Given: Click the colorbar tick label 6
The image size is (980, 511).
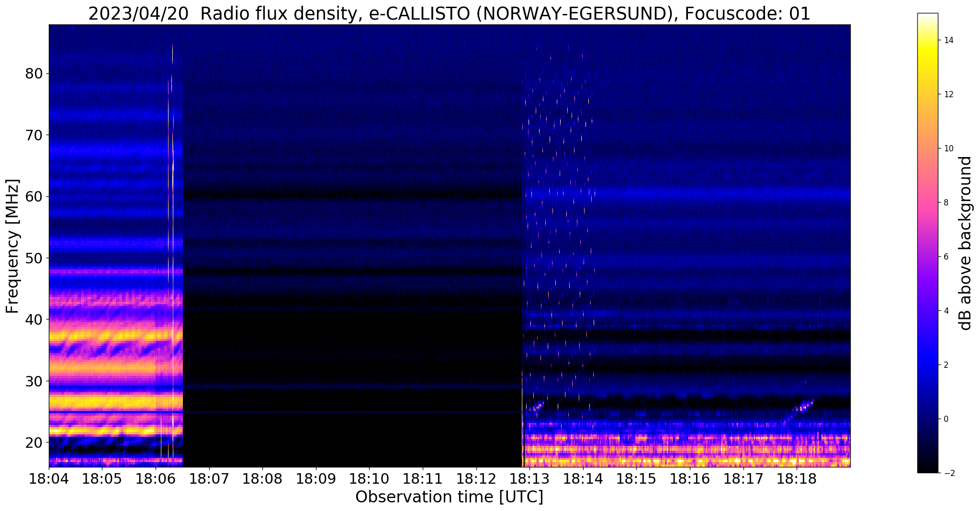Looking at the screenshot, I should pyautogui.click(x=945, y=257).
